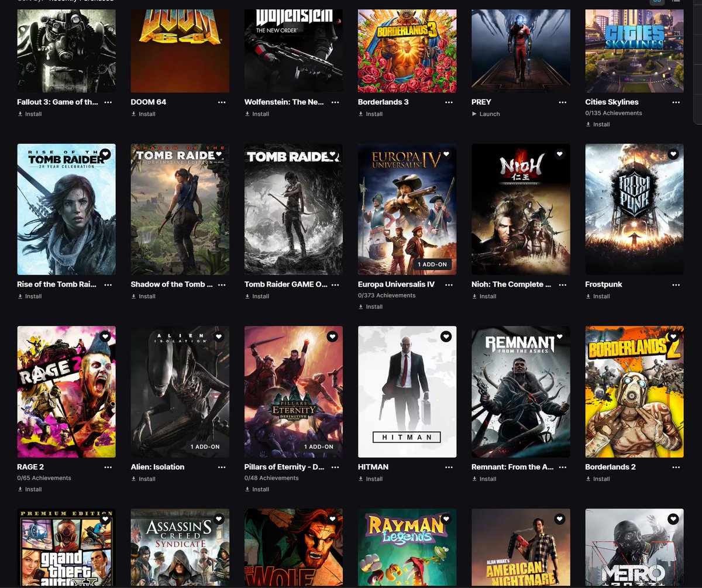
Task: Toggle the favorite heart on Europa Universalis IV
Action: point(446,154)
